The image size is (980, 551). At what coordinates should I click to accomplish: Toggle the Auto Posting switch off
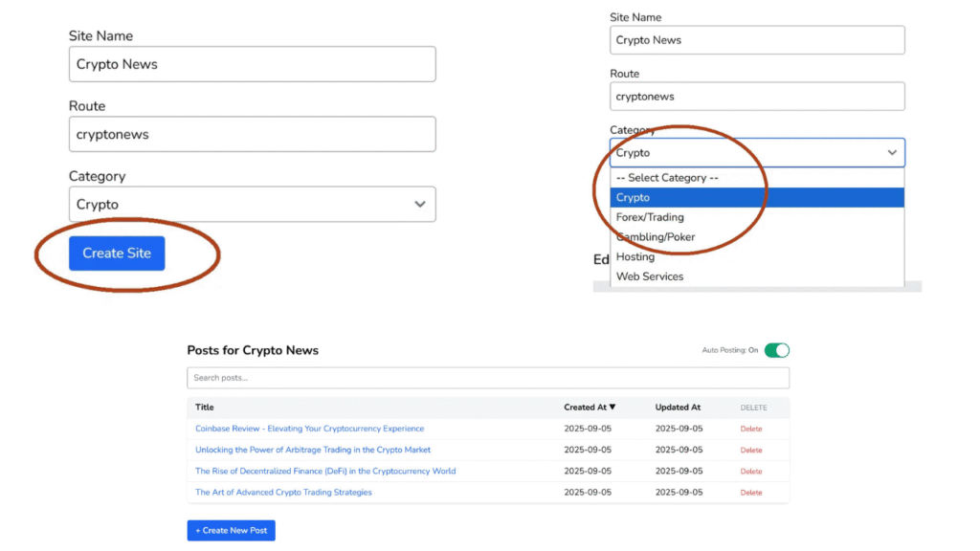pos(776,350)
